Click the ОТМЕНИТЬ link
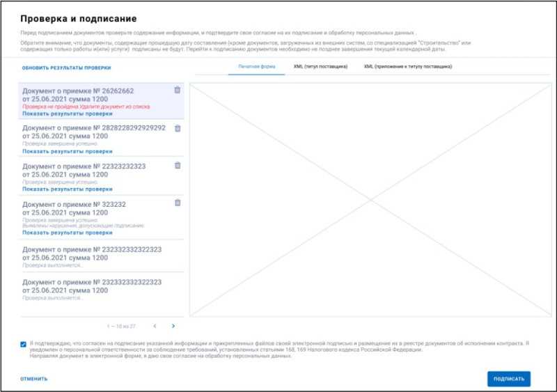Screen dimensions: 557x392 (33, 379)
